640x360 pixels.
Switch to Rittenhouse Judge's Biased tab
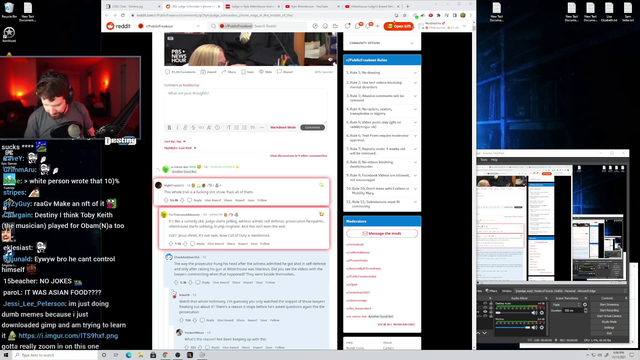coord(371,7)
